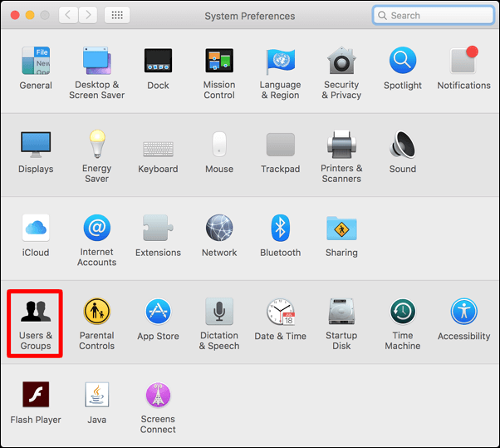Go forward with the right arrow button
Screen dimensions: 500x448
[88, 15]
